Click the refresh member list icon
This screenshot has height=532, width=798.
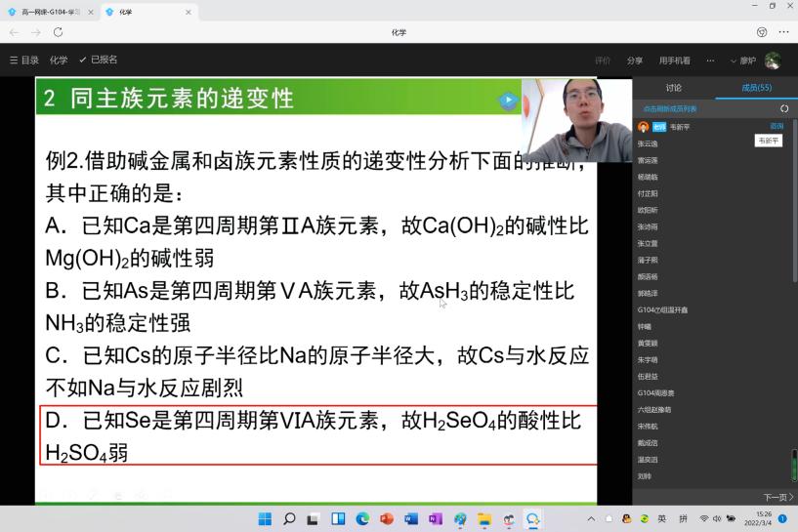tap(783, 108)
